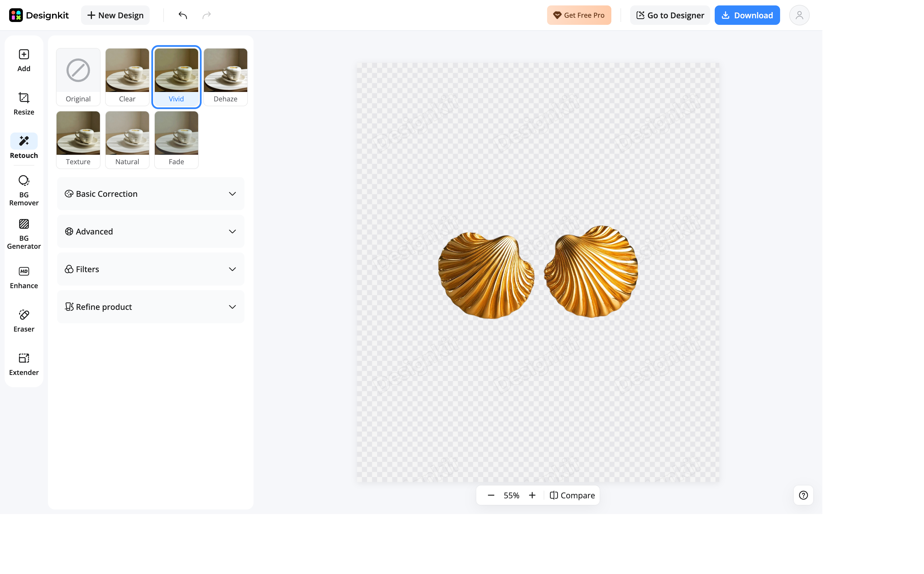Apply the Fade preset
Image resolution: width=924 pixels, height=574 pixels.
(x=176, y=140)
